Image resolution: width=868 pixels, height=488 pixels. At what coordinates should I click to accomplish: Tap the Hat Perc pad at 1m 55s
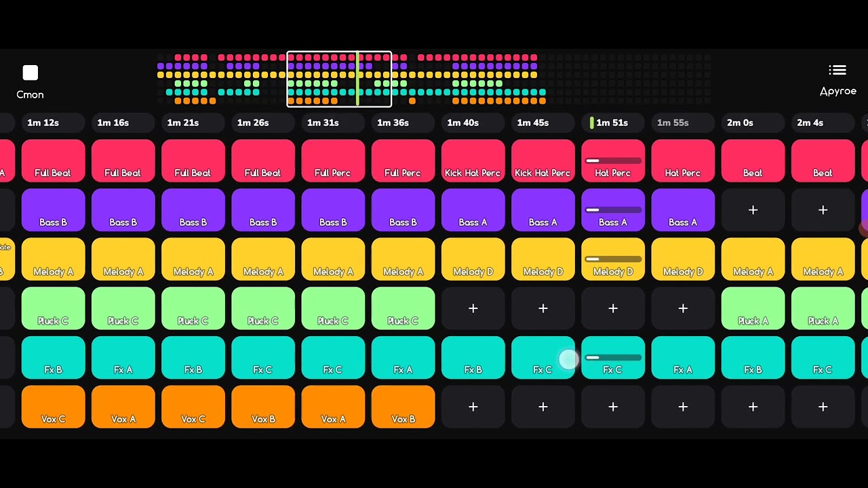[x=683, y=161]
